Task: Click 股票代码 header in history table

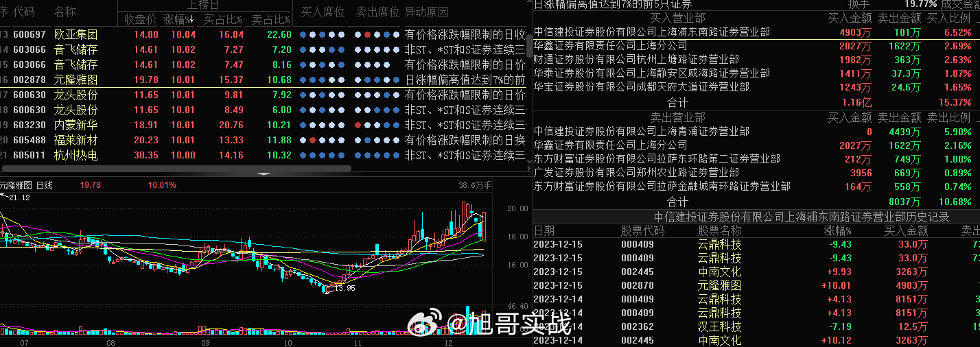Action: [642, 231]
